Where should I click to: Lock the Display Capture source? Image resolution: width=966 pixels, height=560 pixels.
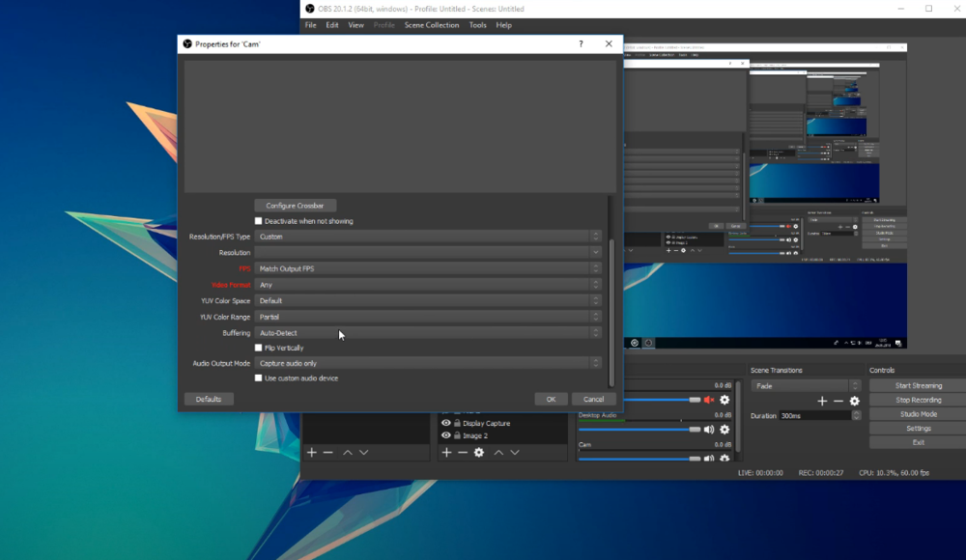pos(457,423)
